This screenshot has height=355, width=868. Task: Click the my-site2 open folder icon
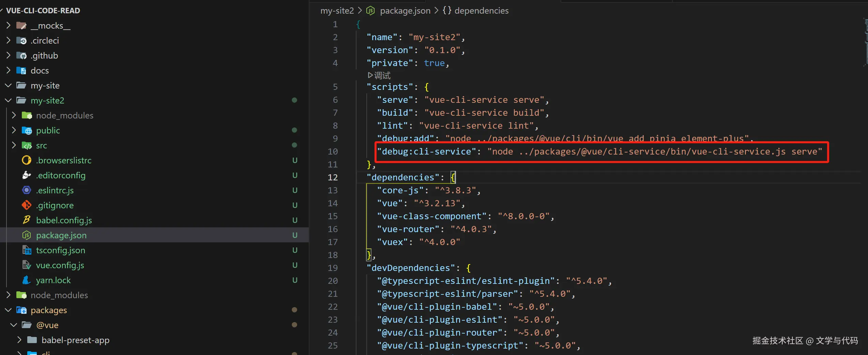click(x=21, y=100)
